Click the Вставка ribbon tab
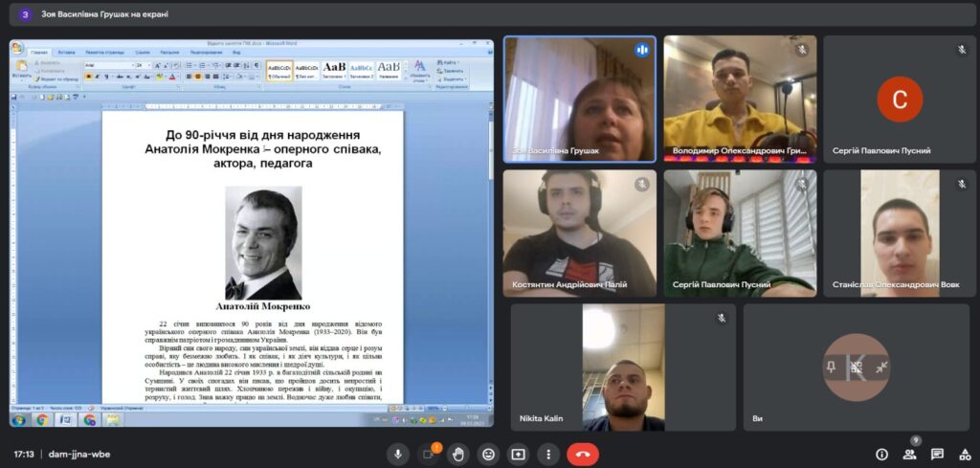 pos(66,53)
